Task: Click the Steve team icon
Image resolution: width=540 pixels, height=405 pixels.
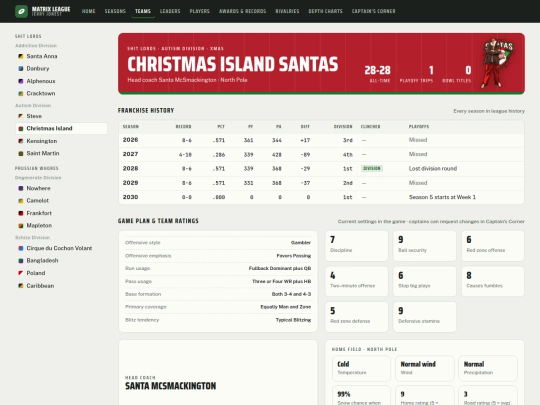Action: [21, 116]
